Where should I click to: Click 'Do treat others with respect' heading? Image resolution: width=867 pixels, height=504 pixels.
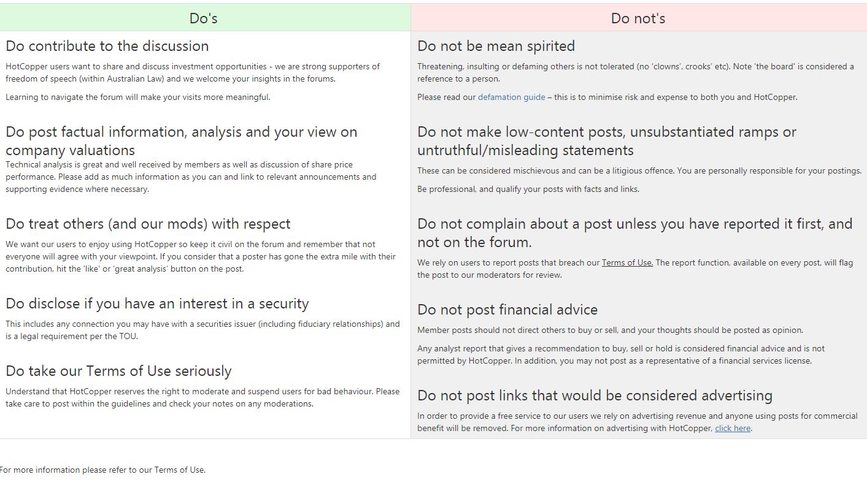pyautogui.click(x=148, y=224)
